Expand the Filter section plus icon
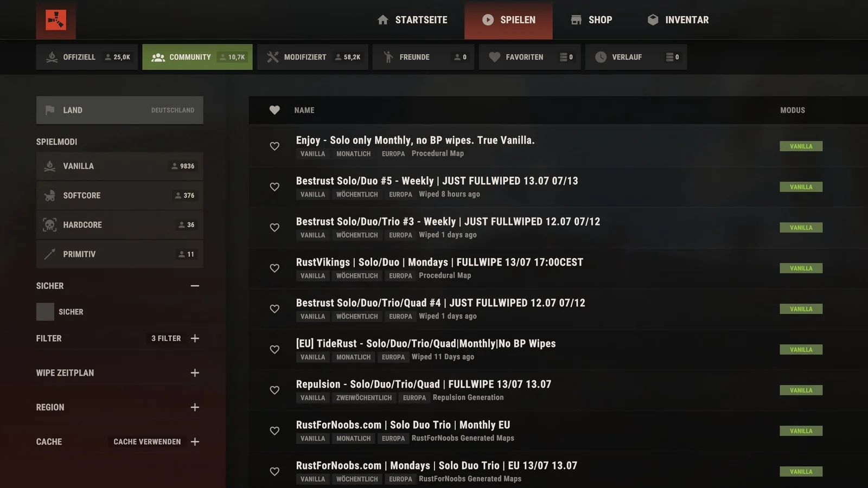This screenshot has width=868, height=488. (x=195, y=338)
